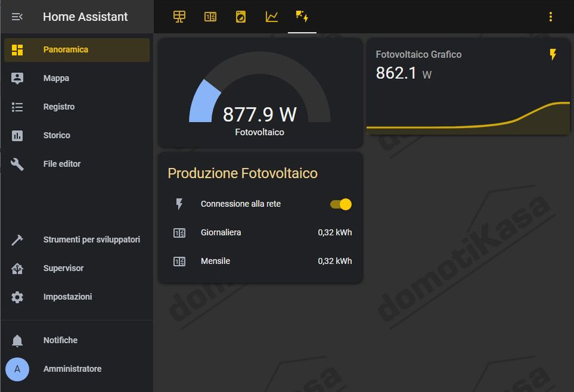Open Amministratore profile
Screen dimensions: 574x392
tap(77, 369)
